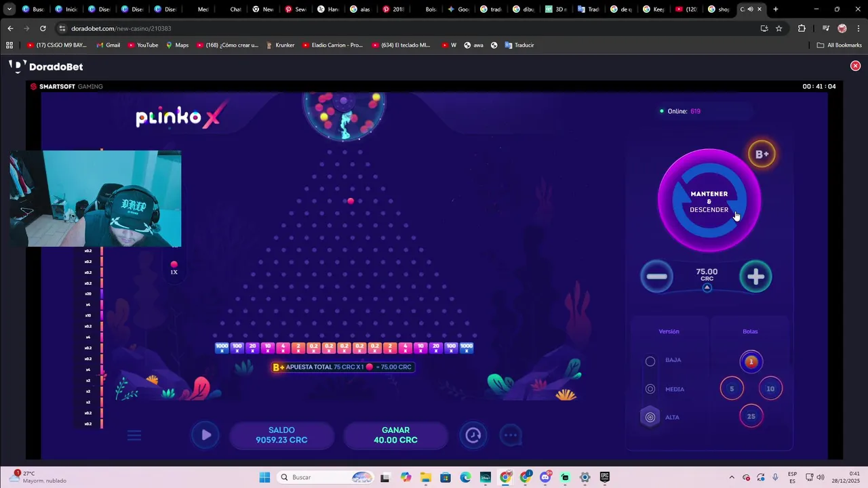
Task: Choose 25 balls option
Action: (x=751, y=417)
